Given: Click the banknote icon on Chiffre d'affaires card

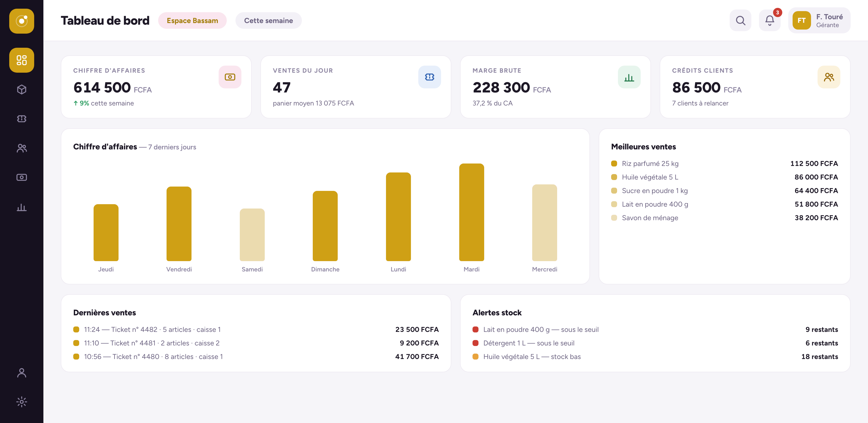Looking at the screenshot, I should pos(230,77).
